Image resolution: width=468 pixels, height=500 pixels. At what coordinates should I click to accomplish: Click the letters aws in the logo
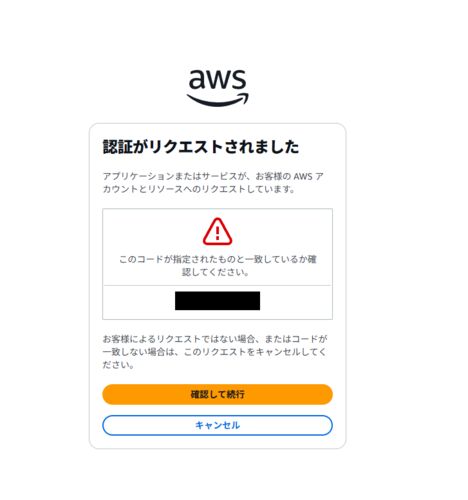(217, 80)
